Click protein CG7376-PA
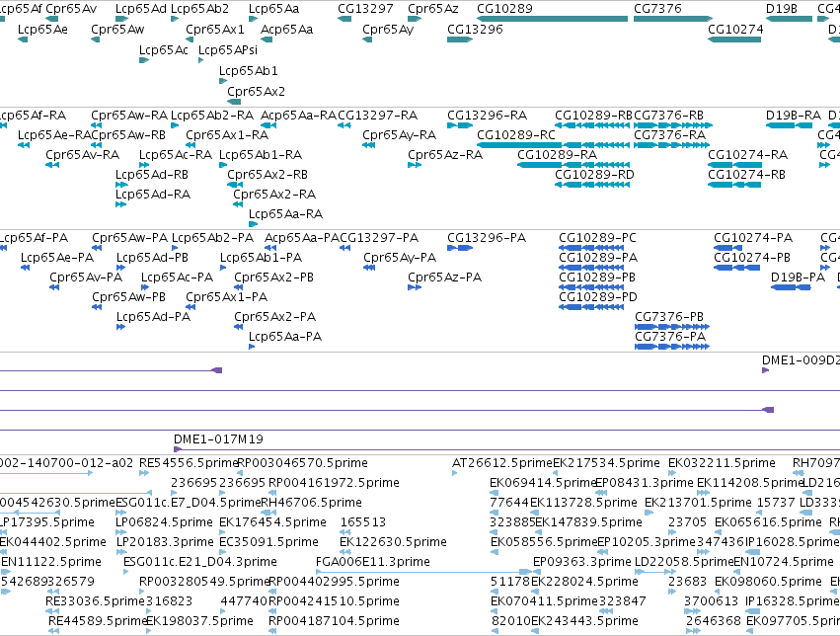Viewport: 840px width, 636px height. 672,346
